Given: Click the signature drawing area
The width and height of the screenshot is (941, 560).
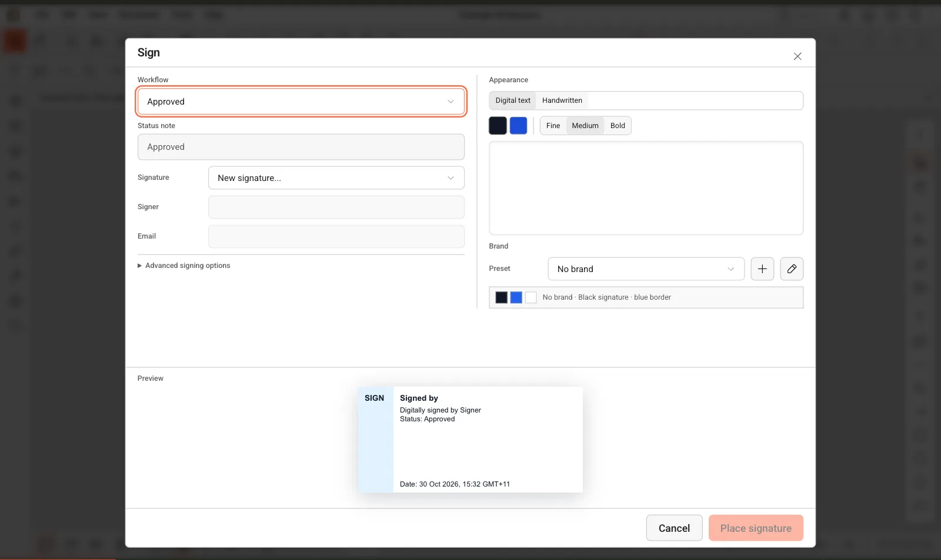Looking at the screenshot, I should (x=646, y=188).
